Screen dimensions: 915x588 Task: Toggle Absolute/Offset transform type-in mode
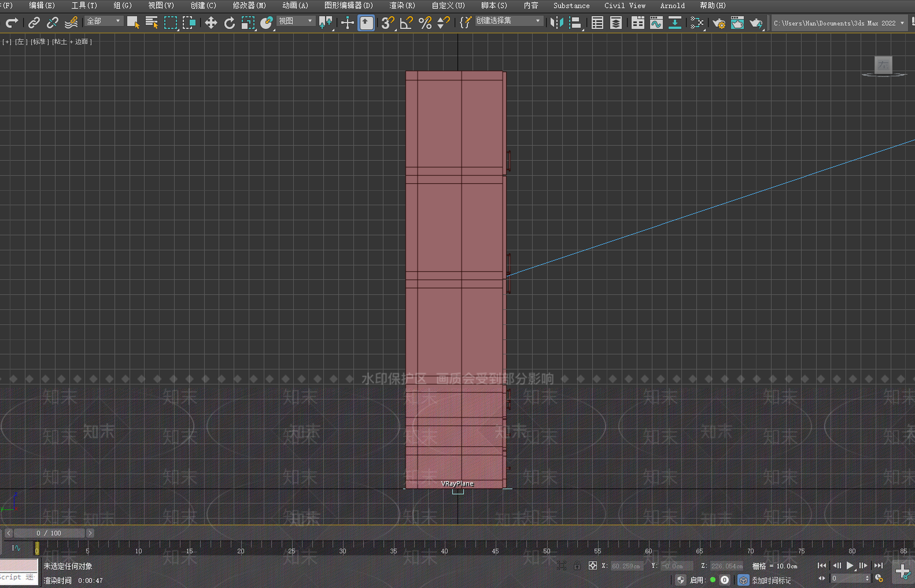(x=593, y=566)
